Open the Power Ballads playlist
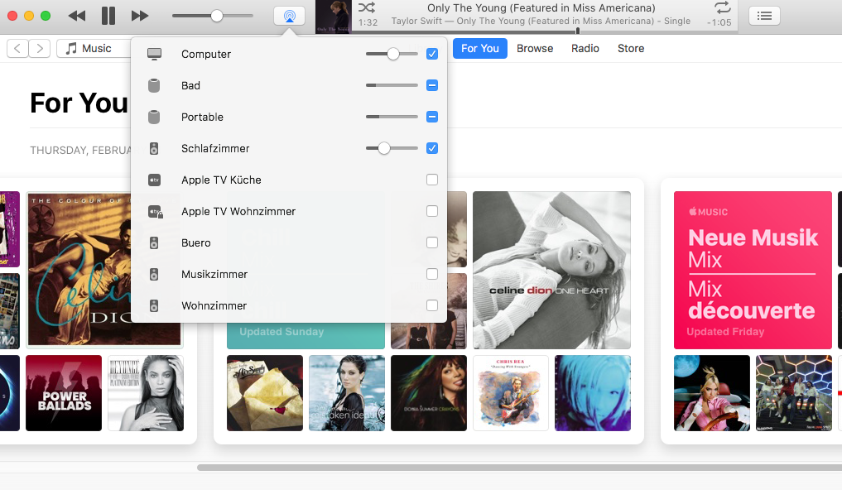Image resolution: width=842 pixels, height=504 pixels. [64, 393]
